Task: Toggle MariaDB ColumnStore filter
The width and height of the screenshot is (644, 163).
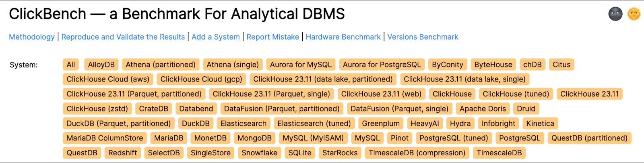Action: (x=105, y=138)
